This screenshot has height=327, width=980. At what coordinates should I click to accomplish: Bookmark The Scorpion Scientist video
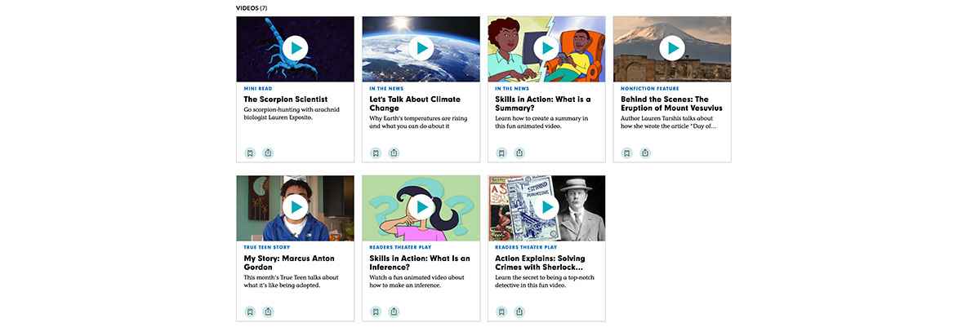[x=250, y=153]
